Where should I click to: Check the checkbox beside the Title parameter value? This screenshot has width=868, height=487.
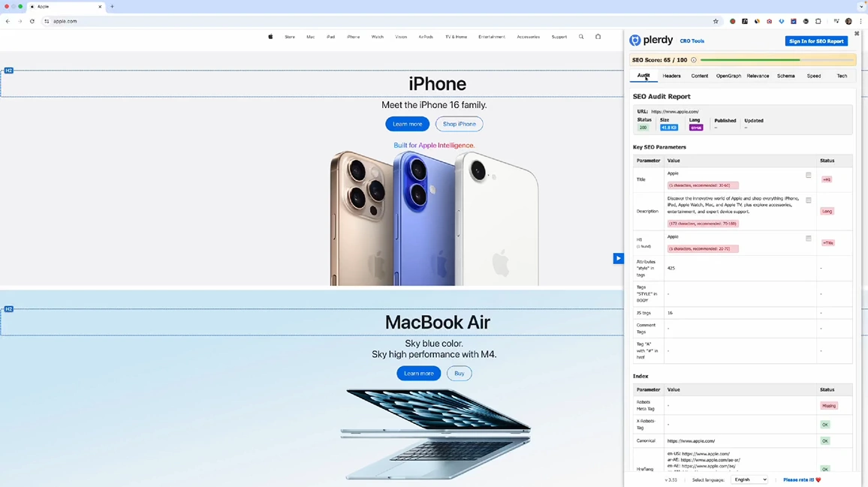(x=808, y=175)
